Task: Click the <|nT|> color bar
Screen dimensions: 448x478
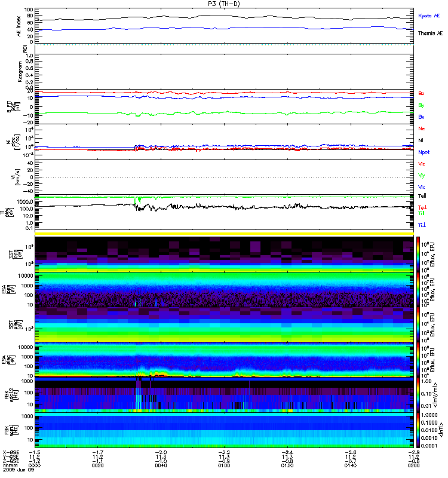Action: tap(418, 430)
